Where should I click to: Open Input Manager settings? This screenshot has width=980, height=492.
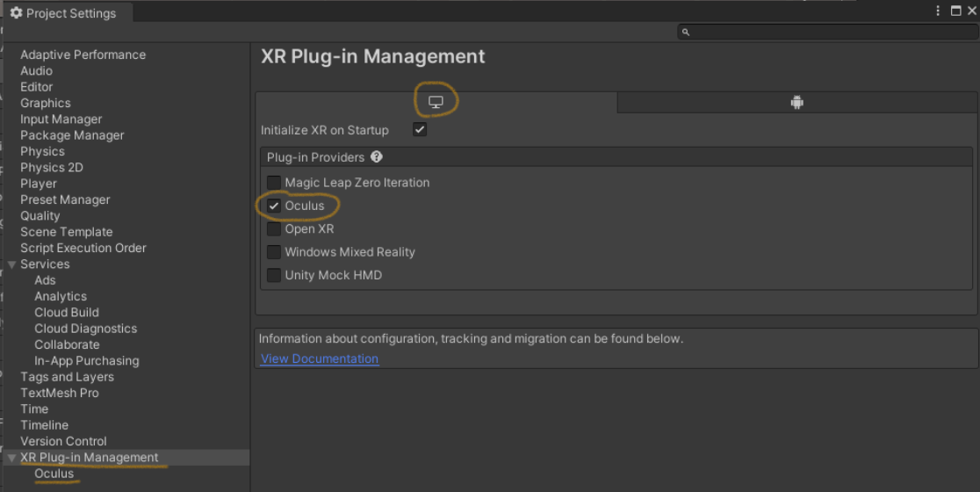(x=61, y=119)
